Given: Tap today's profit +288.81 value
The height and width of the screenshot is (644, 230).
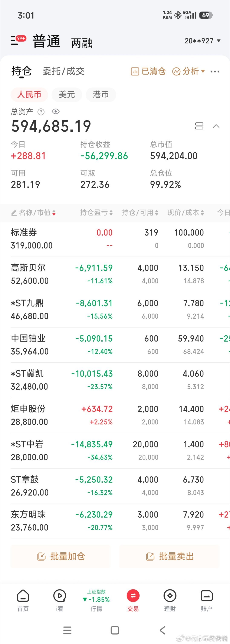Looking at the screenshot, I should pos(28,156).
